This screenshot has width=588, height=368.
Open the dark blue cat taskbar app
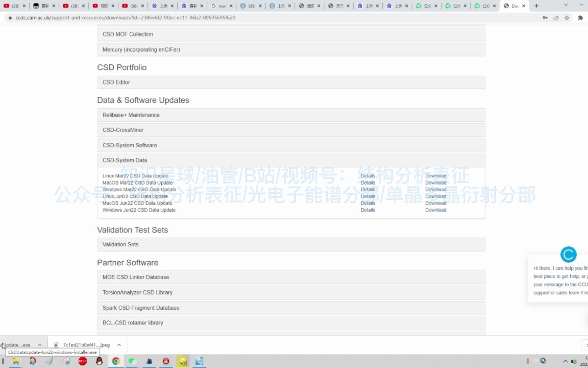tap(149, 361)
